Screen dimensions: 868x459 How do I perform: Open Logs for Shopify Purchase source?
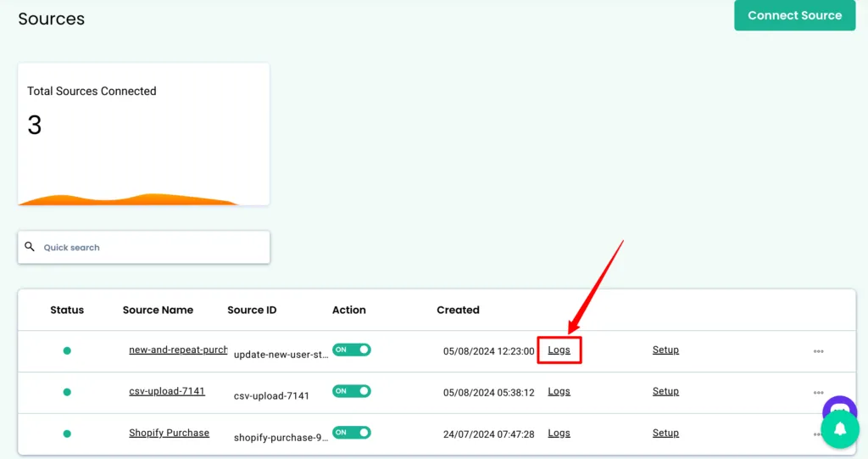559,434
